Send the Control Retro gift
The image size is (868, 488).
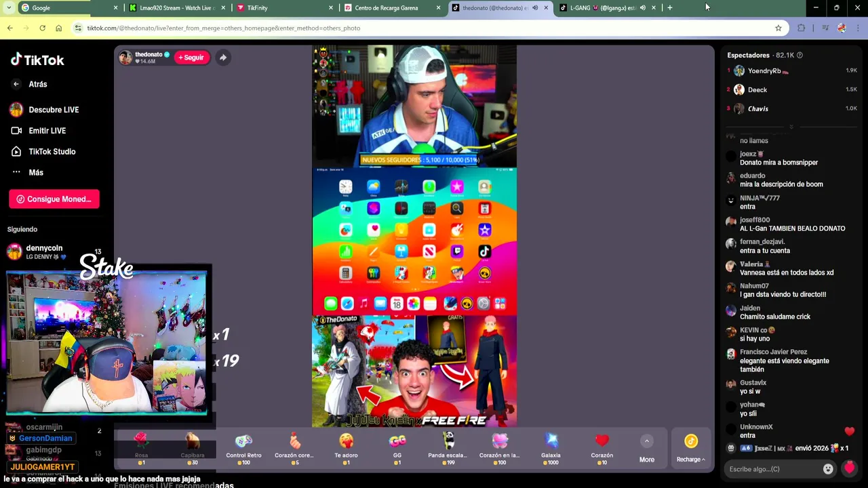[x=243, y=449]
